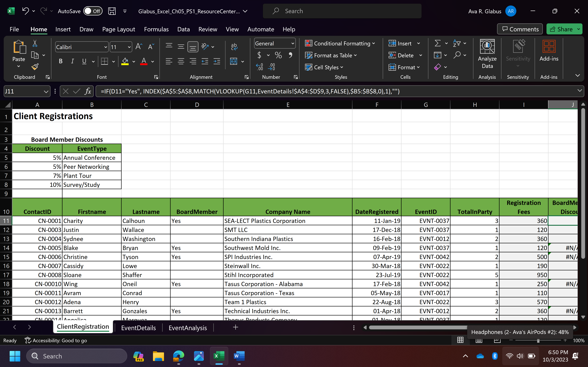Click the Comments button
The width and height of the screenshot is (588, 367).
pyautogui.click(x=520, y=29)
